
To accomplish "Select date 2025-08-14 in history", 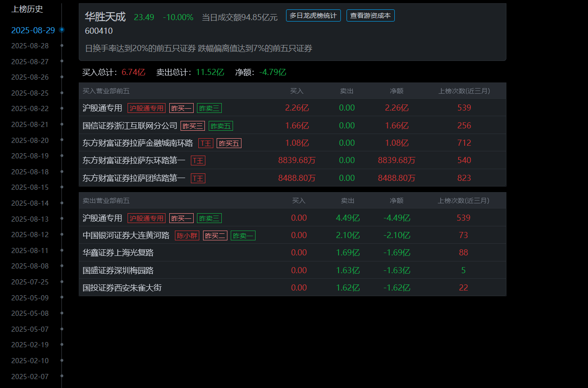I will tap(30, 203).
